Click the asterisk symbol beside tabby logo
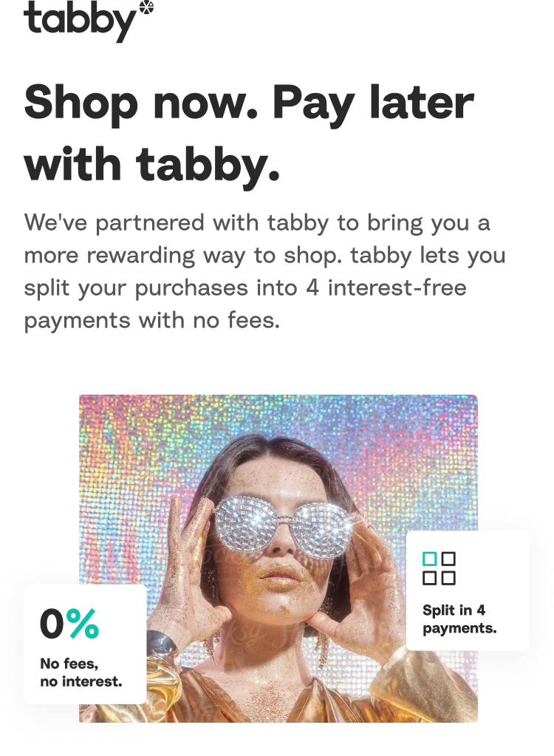 (x=146, y=7)
